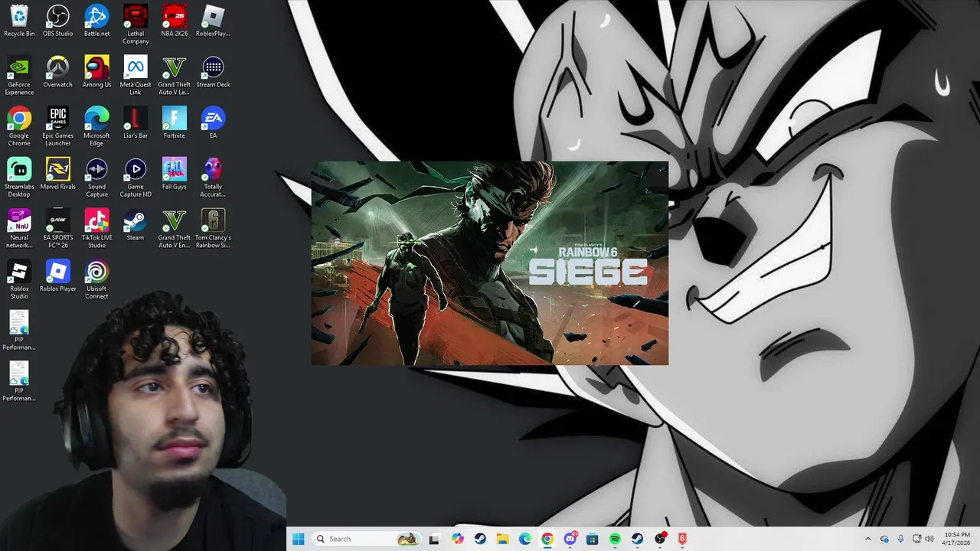This screenshot has width=980, height=551.
Task: Select the Neural network desktop shortcut
Action: pyautogui.click(x=19, y=228)
